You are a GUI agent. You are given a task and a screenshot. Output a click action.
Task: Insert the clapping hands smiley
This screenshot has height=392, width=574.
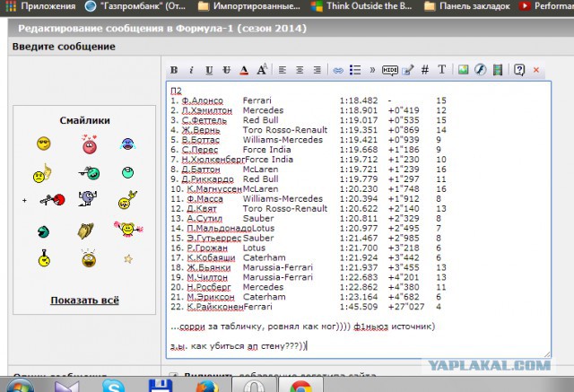tap(85, 231)
